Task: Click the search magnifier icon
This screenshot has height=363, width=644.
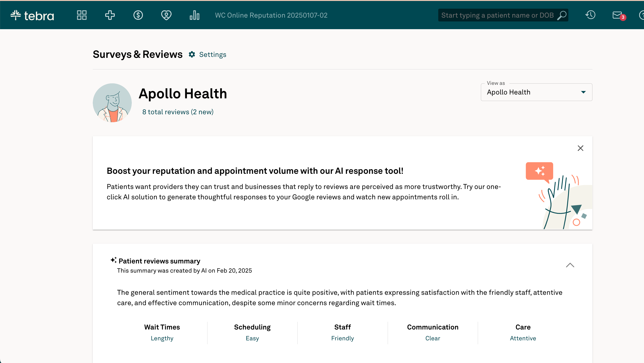Action: pos(562,15)
